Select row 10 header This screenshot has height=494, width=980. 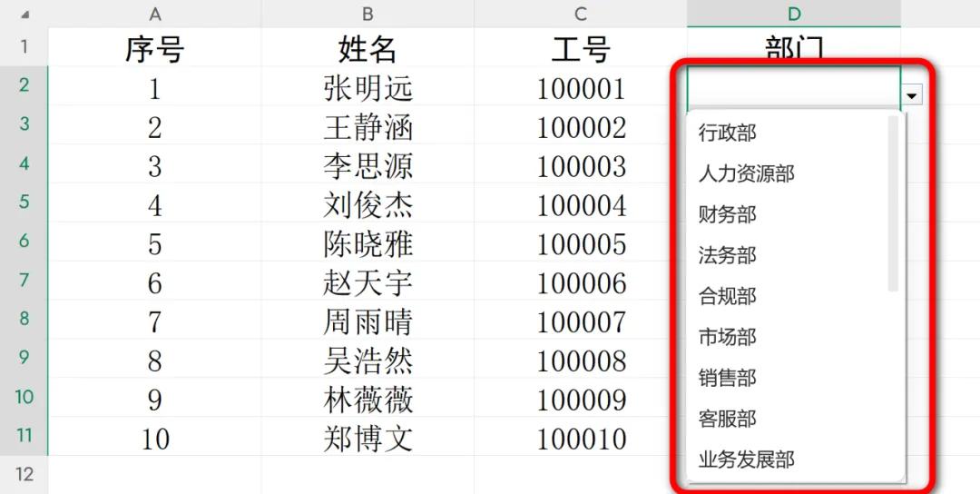pos(24,397)
